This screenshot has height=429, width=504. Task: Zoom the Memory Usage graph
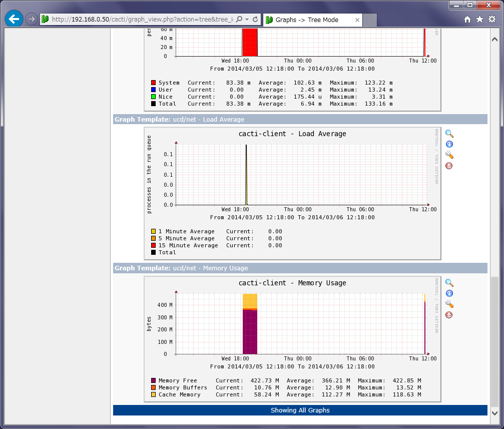click(449, 283)
